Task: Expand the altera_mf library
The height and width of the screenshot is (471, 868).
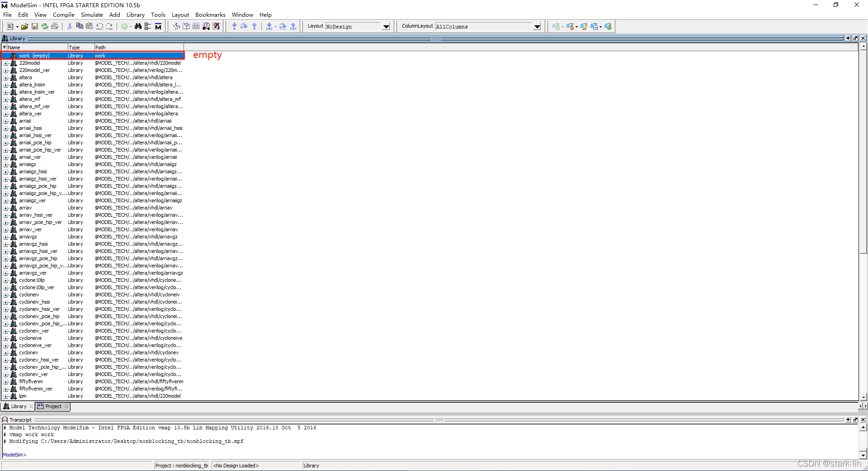Action: pyautogui.click(x=5, y=100)
